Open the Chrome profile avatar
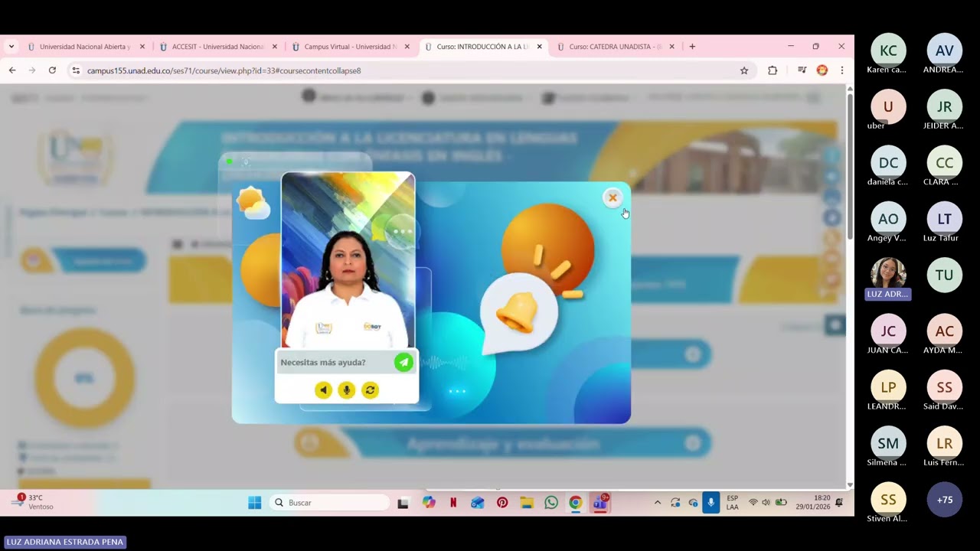The image size is (980, 551). [x=822, y=70]
